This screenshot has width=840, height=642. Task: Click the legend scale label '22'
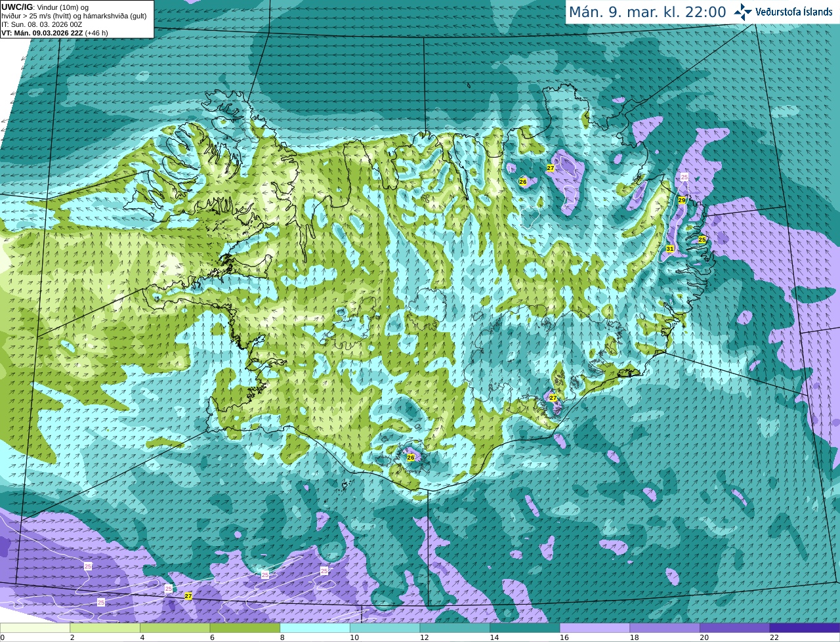(774, 637)
